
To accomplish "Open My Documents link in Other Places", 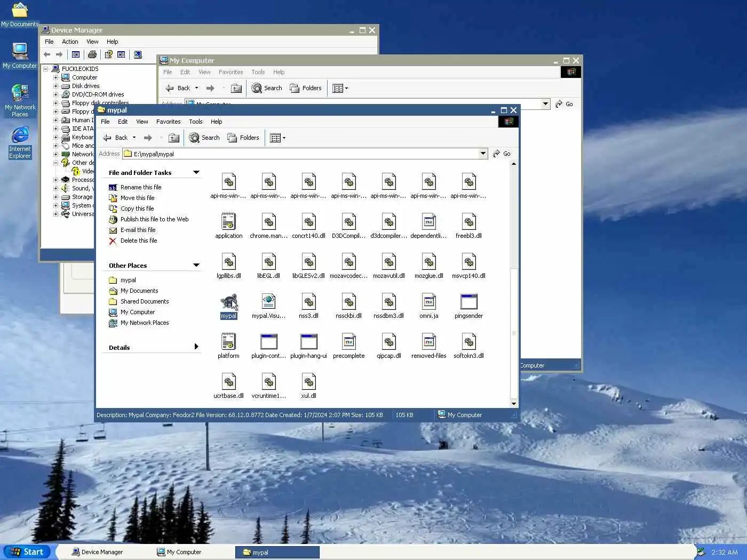I will coord(139,291).
